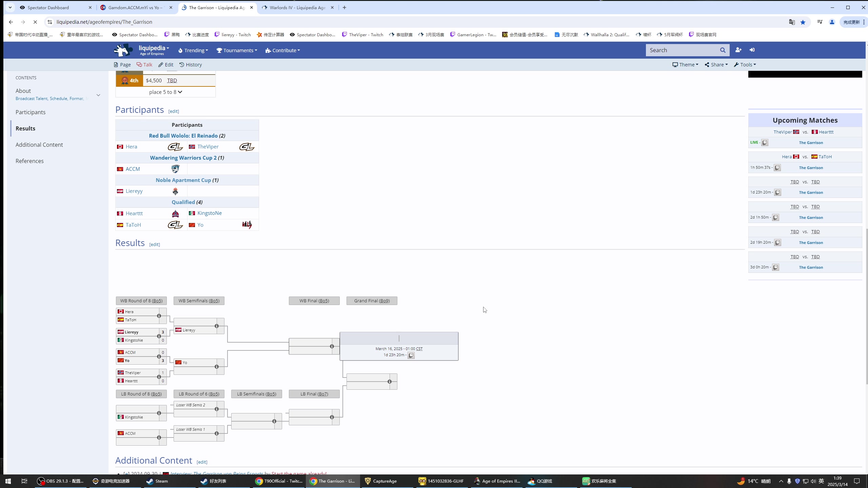Viewport: 868px width, 488px height.
Task: Close the Spectator Dashboard tab
Action: [90, 7]
